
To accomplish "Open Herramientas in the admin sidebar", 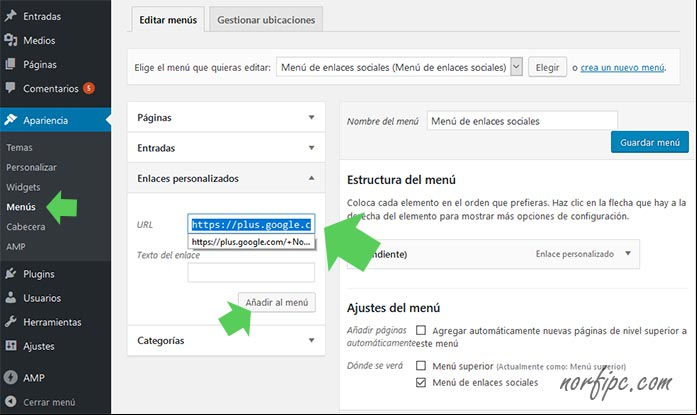I will 52,322.
